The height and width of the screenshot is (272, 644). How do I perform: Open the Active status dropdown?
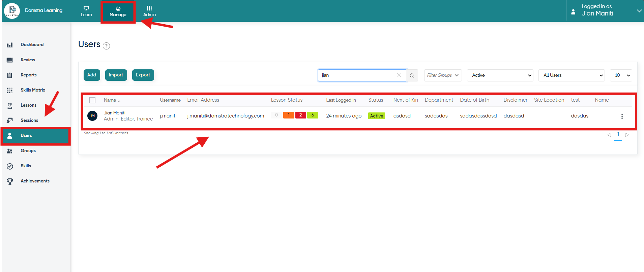point(500,75)
